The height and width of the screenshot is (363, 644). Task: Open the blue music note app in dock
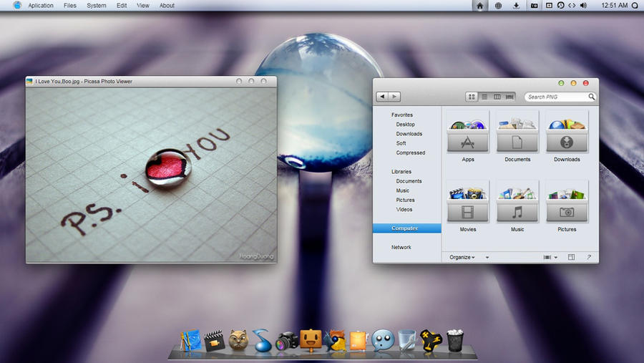tap(262, 341)
